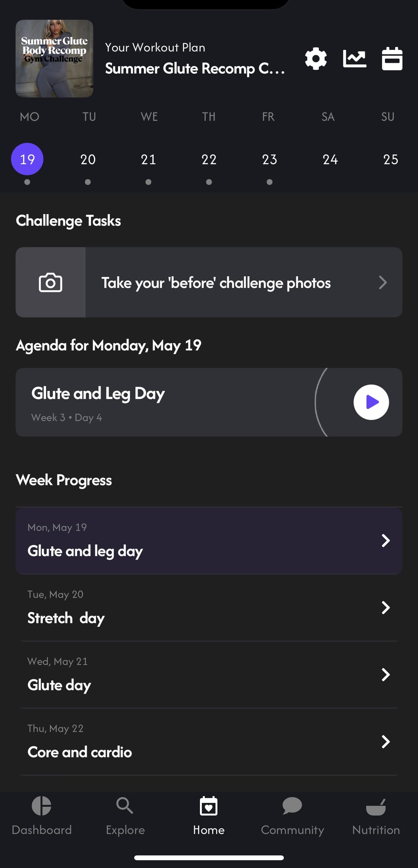Open the Summer Glute Body Recomp thumbnail
Image resolution: width=418 pixels, height=868 pixels.
click(54, 58)
